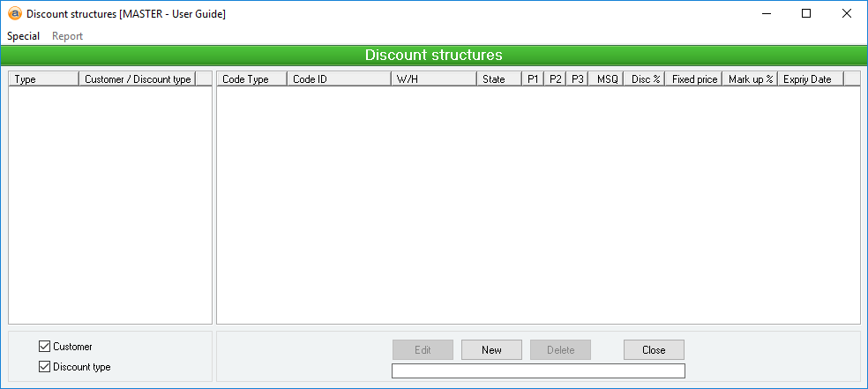Open the Report menu
The height and width of the screenshot is (389, 868).
click(x=67, y=36)
